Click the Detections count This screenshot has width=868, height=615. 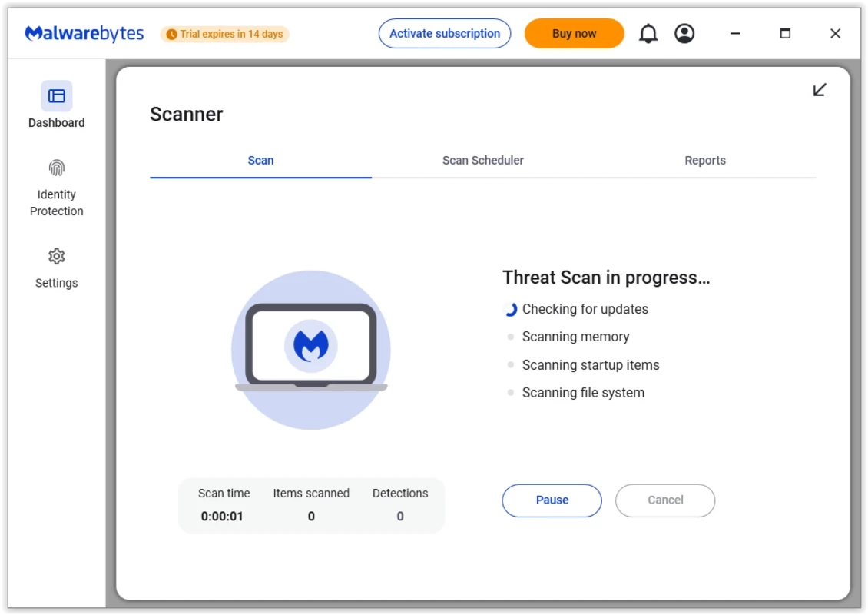tap(400, 517)
